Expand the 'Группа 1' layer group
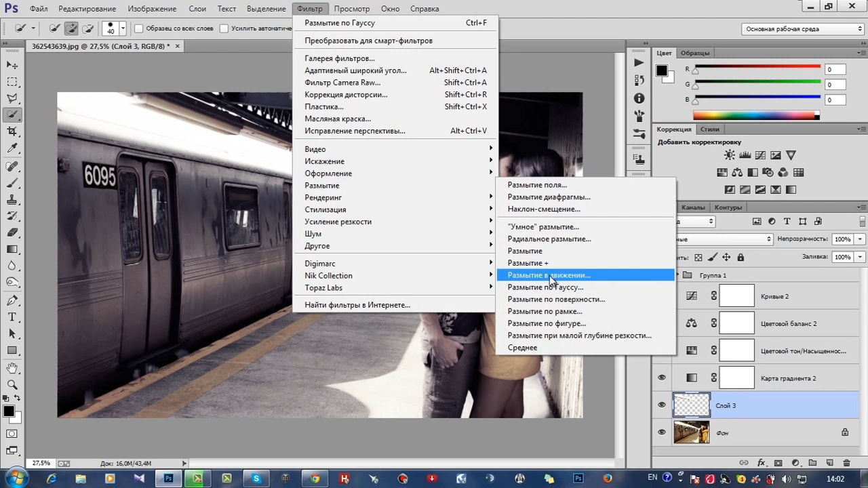This screenshot has width=868, height=488. pos(679,275)
